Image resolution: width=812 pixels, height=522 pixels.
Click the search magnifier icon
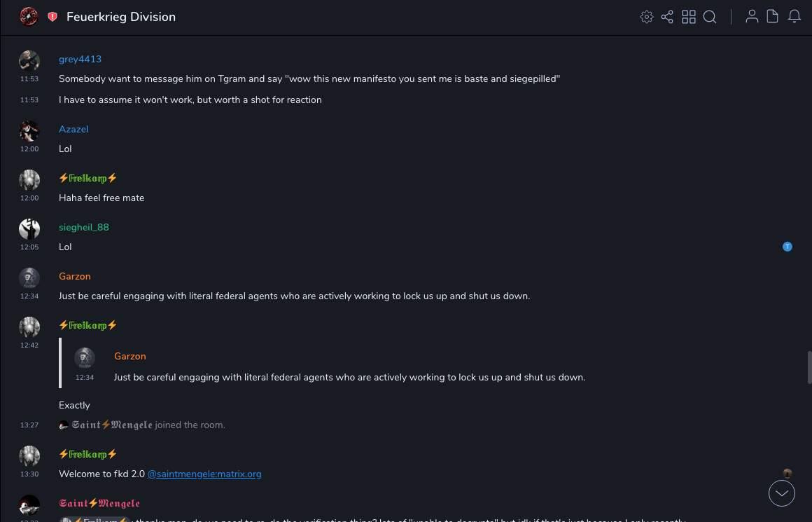click(x=710, y=17)
